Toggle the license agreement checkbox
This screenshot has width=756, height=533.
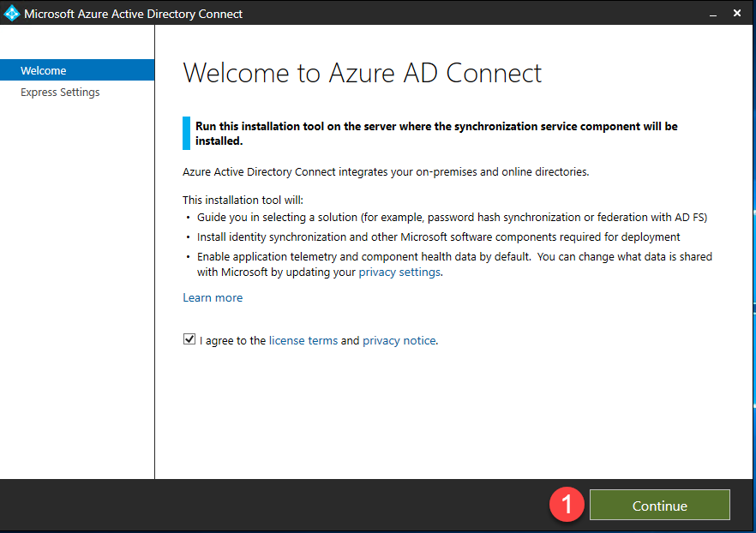point(189,340)
